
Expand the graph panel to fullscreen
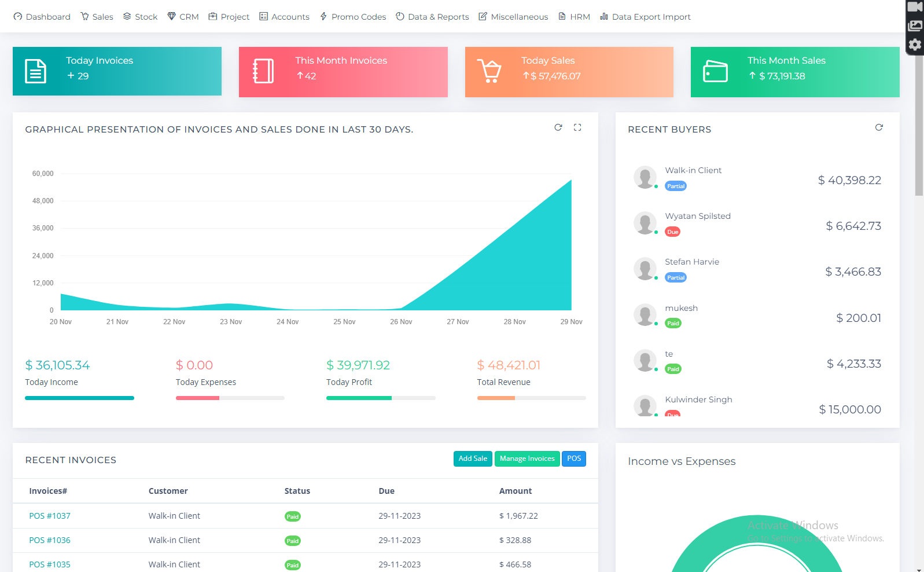[x=577, y=127]
